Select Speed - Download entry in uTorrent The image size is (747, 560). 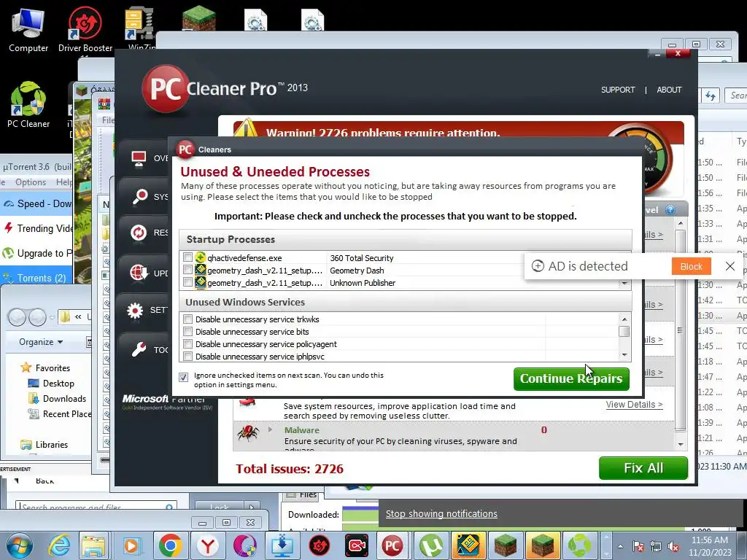click(36, 203)
